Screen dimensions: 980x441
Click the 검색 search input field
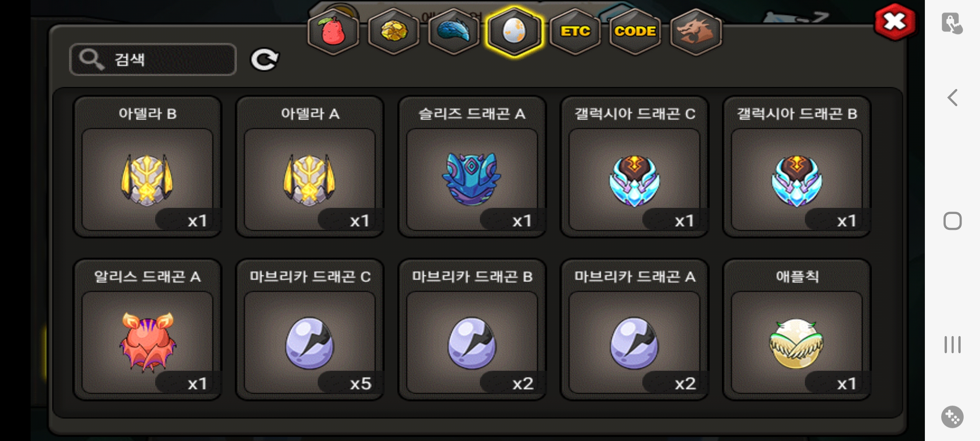(x=153, y=60)
